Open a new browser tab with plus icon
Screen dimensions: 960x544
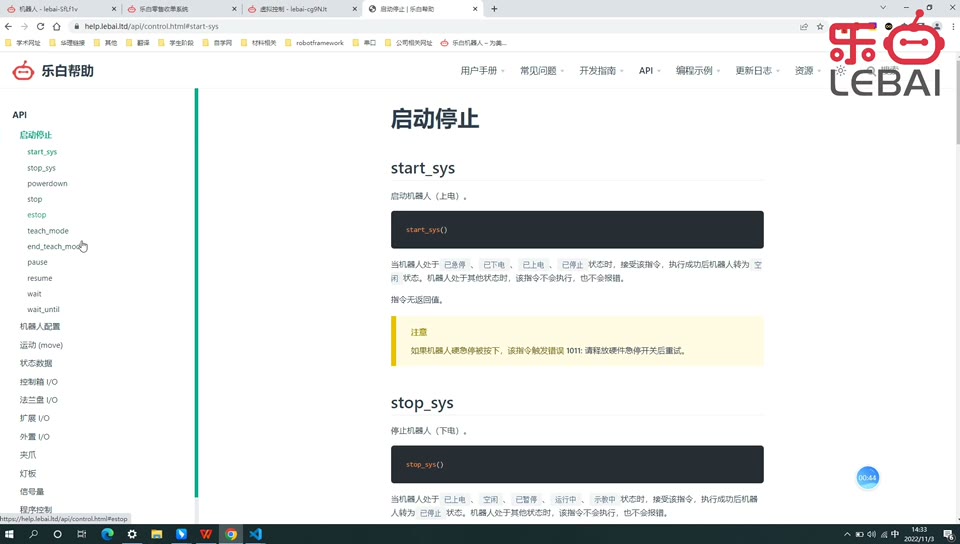(x=494, y=9)
